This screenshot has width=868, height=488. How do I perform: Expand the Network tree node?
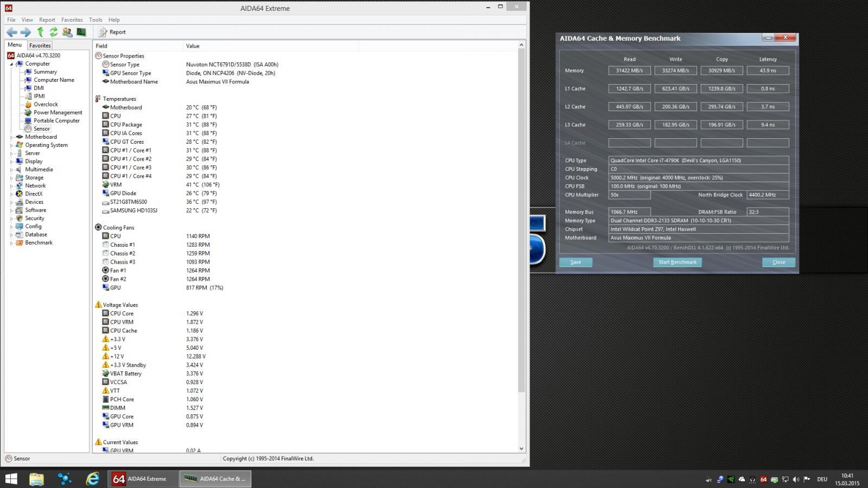11,186
